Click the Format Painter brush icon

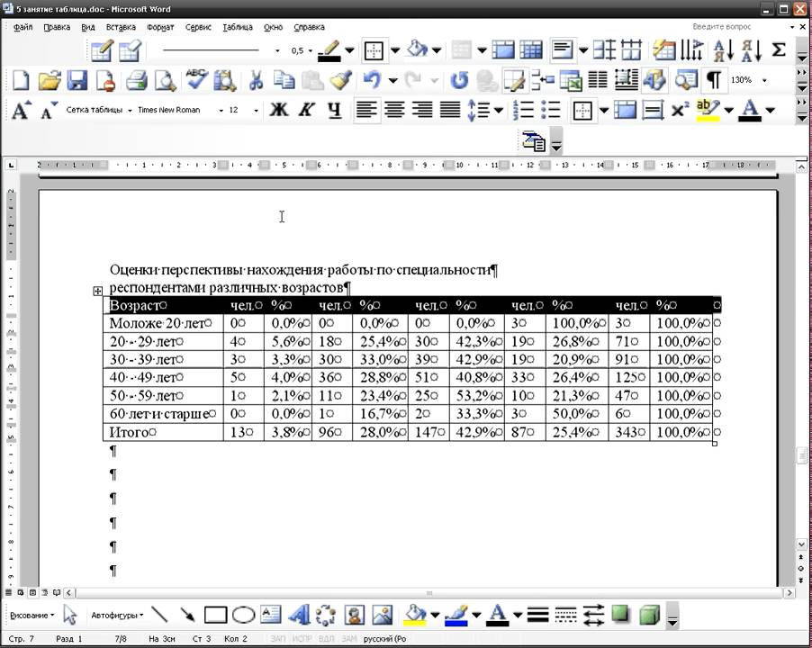340,81
